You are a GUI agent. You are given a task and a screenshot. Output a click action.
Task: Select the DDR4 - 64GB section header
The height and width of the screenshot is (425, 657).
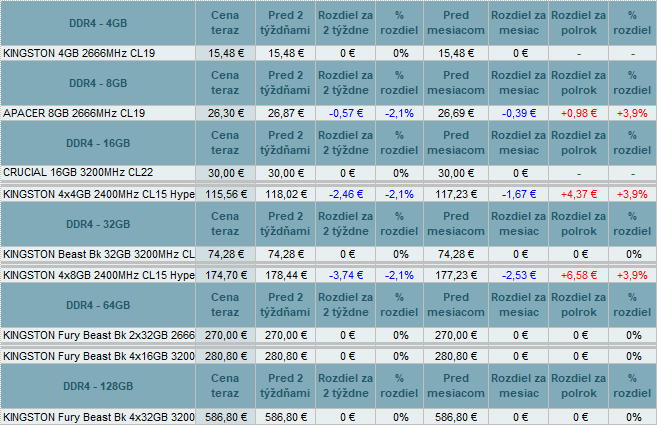tap(98, 305)
